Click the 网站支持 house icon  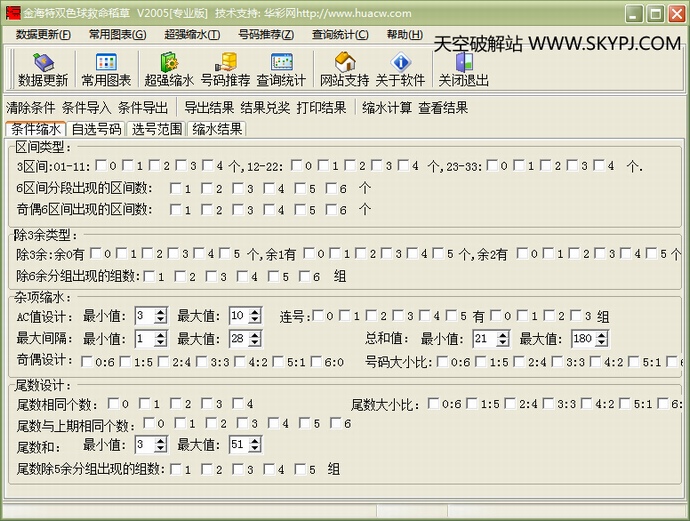344,70
